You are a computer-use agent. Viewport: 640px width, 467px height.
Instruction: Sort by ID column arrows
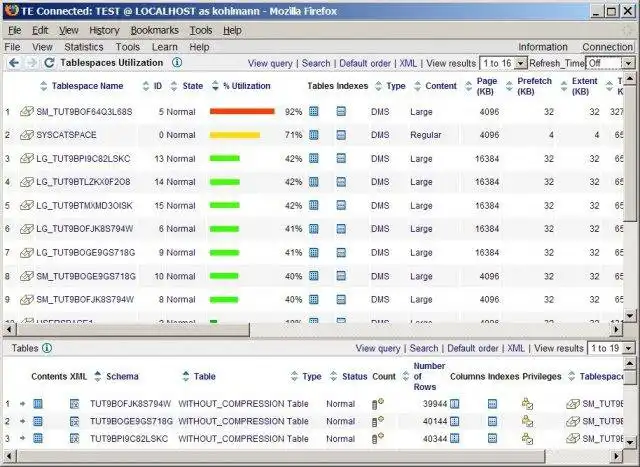pyautogui.click(x=146, y=86)
